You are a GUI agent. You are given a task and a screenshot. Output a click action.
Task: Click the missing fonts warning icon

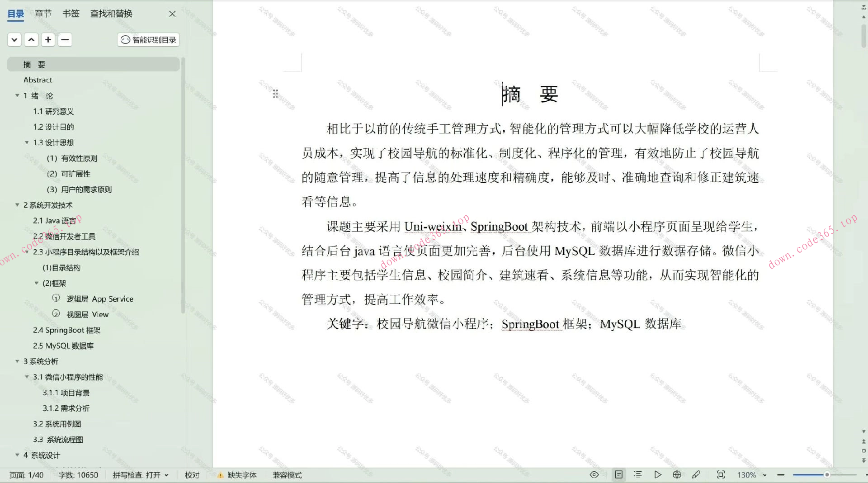(221, 475)
